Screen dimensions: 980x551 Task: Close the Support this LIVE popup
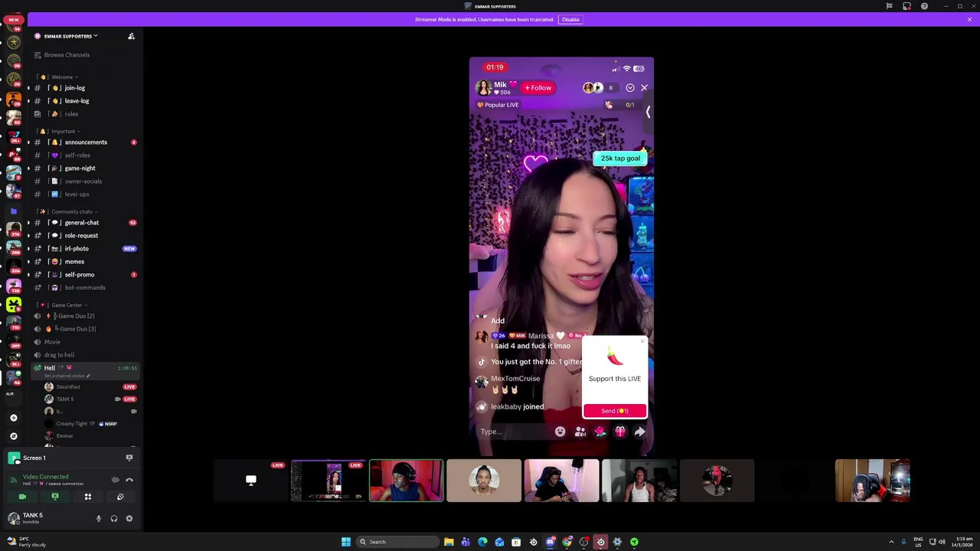tap(643, 341)
